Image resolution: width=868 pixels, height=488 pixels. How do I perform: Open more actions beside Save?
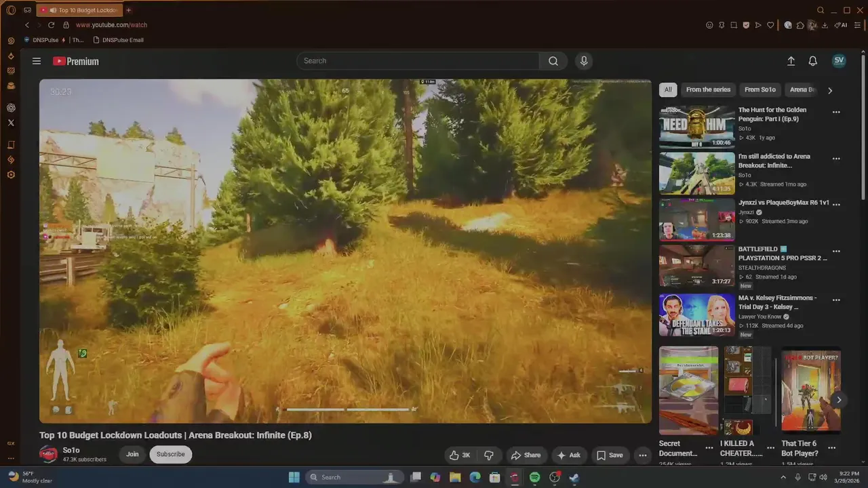(643, 455)
